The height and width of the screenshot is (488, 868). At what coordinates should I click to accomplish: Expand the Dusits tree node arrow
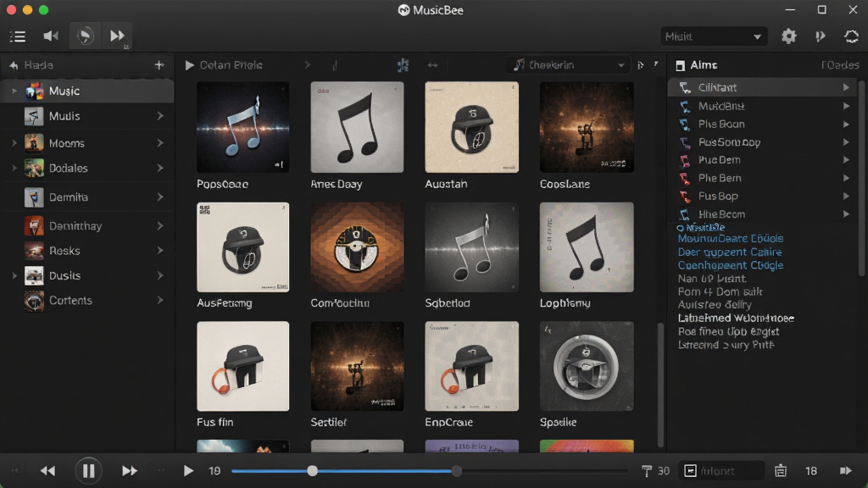click(x=14, y=275)
